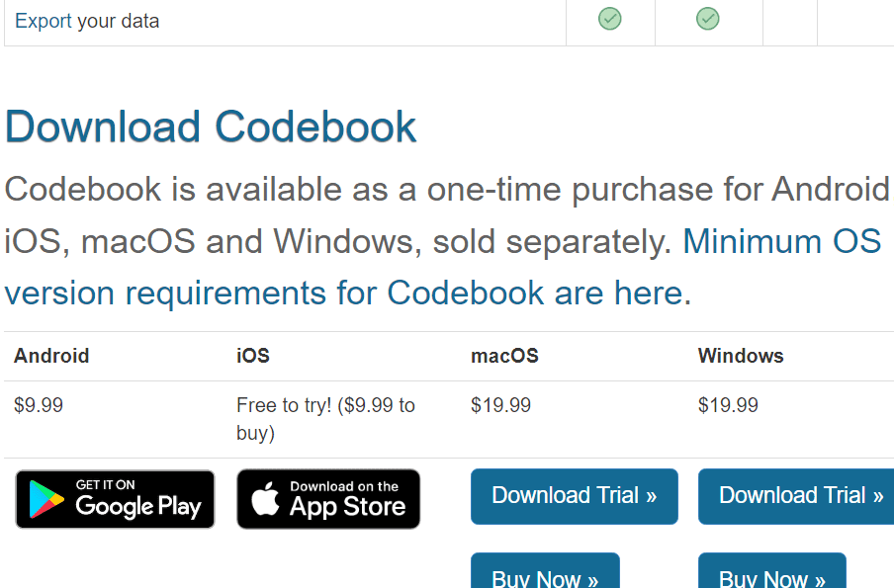
Task: Click the iOS column header
Action: (x=253, y=356)
